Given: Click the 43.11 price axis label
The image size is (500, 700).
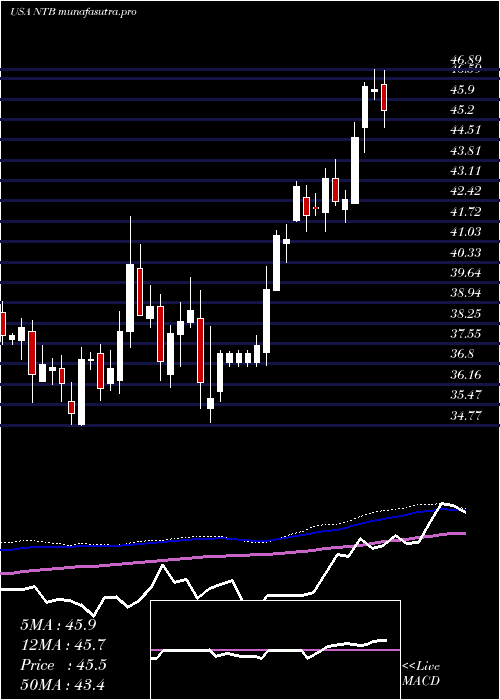Looking at the screenshot, I should point(466,171).
